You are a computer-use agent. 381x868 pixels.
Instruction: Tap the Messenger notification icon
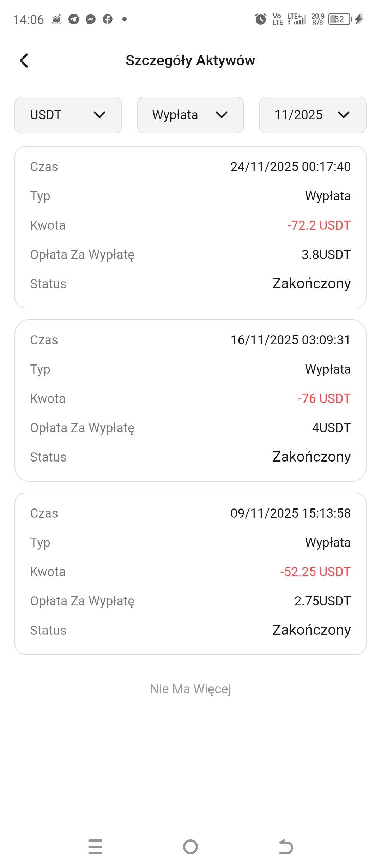(x=91, y=19)
